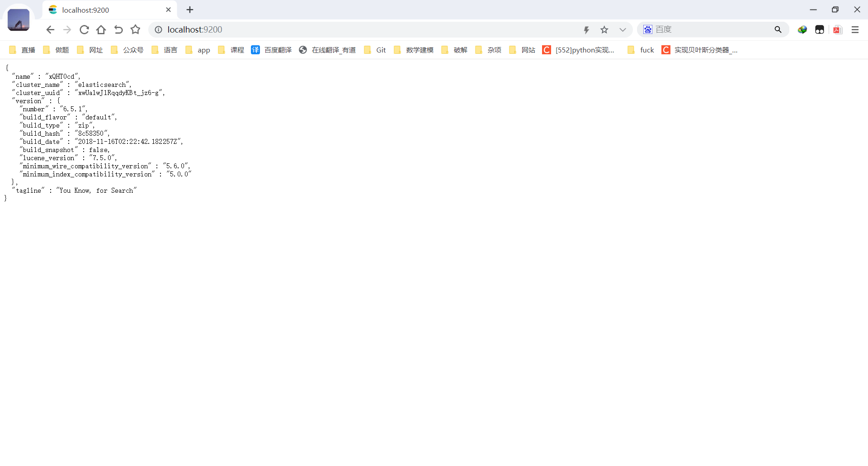Open the Git bookmark folder

pos(375,50)
